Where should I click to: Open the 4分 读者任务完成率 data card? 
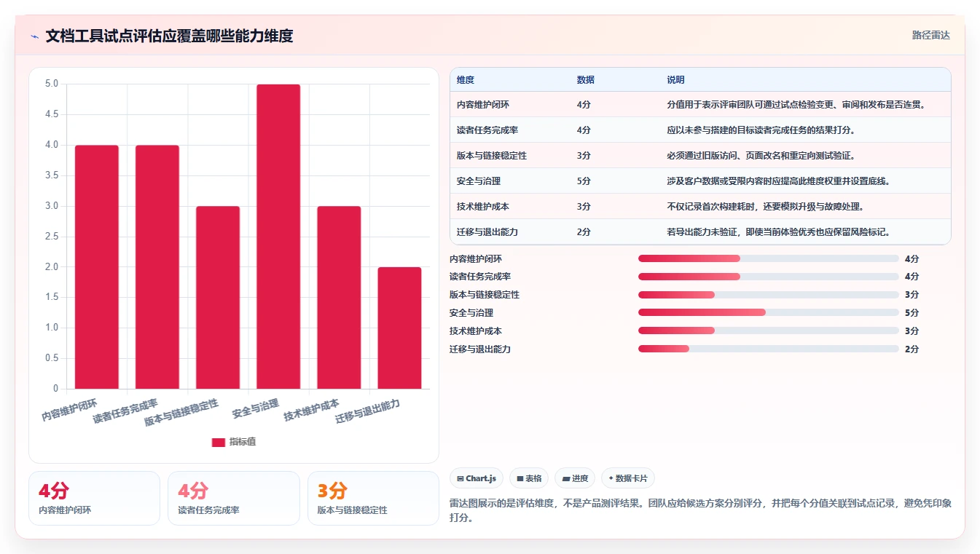pyautogui.click(x=234, y=498)
